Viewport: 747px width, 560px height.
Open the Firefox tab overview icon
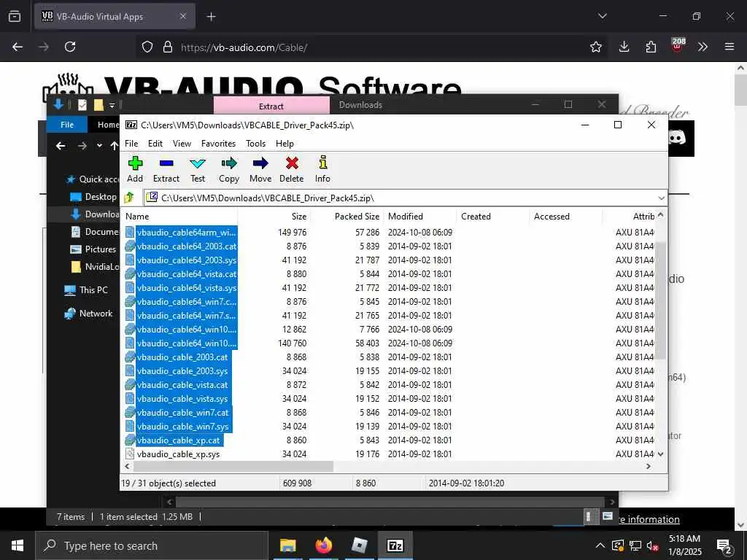15,16
